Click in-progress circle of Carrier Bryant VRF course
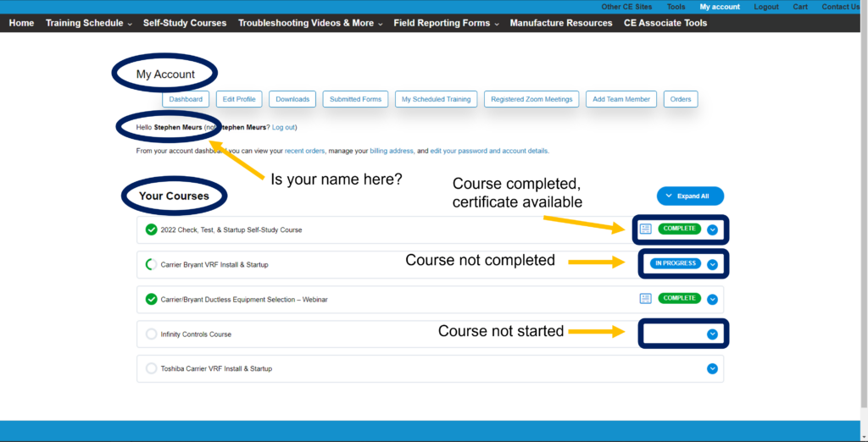 point(151,264)
